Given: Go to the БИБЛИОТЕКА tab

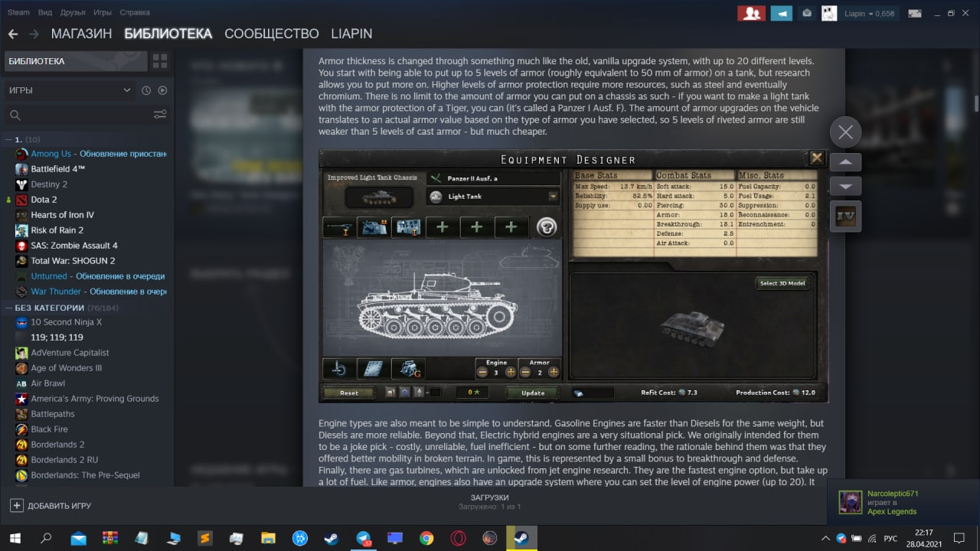Looking at the screenshot, I should 168,34.
